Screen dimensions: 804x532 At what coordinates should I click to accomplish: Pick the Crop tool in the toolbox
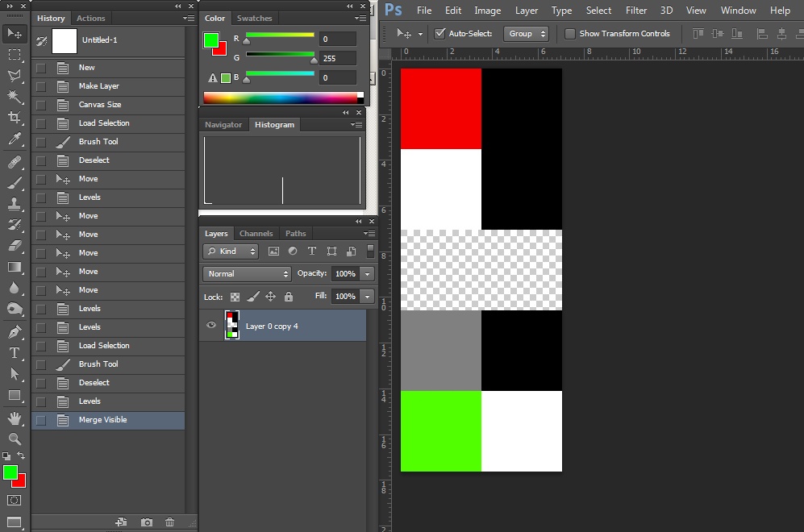pos(15,118)
